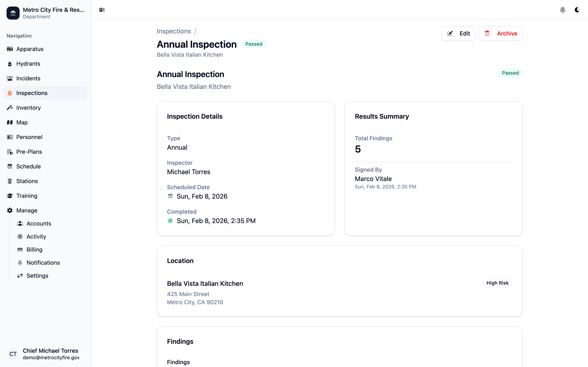Open the notifications bell in header
The image size is (588, 367).
pyautogui.click(x=562, y=10)
